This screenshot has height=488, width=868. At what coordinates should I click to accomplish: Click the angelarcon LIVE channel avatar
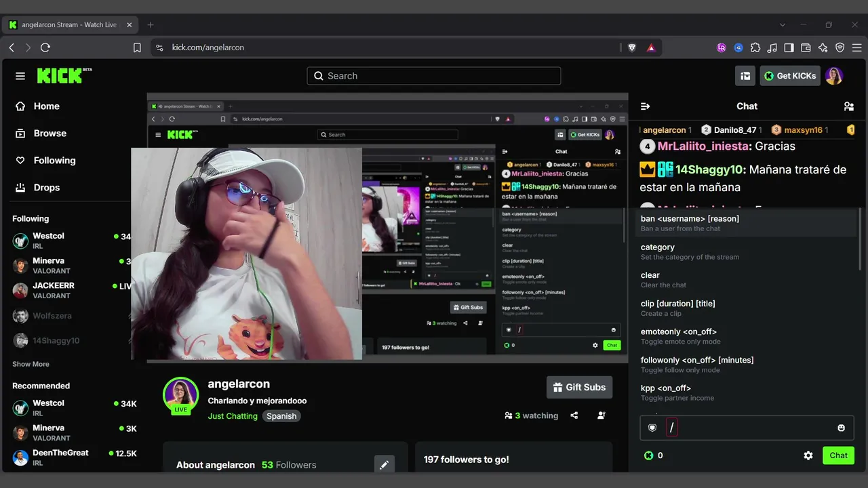click(x=180, y=395)
